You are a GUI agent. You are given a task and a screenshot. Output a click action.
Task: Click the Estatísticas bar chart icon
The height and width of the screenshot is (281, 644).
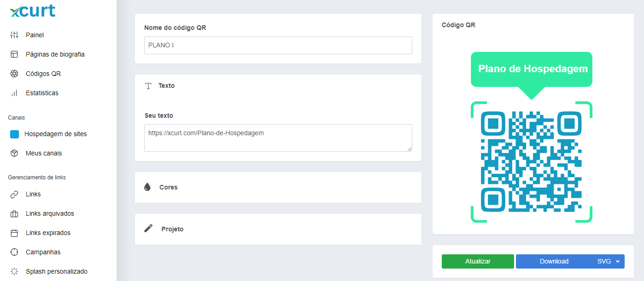[14, 93]
